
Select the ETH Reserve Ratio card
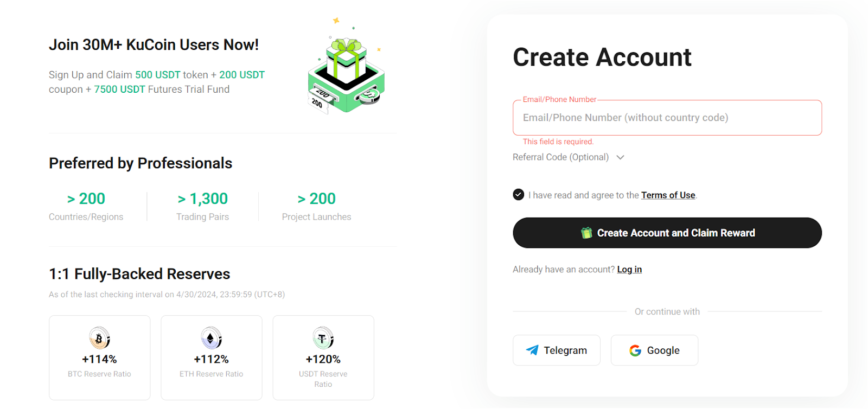tap(212, 357)
